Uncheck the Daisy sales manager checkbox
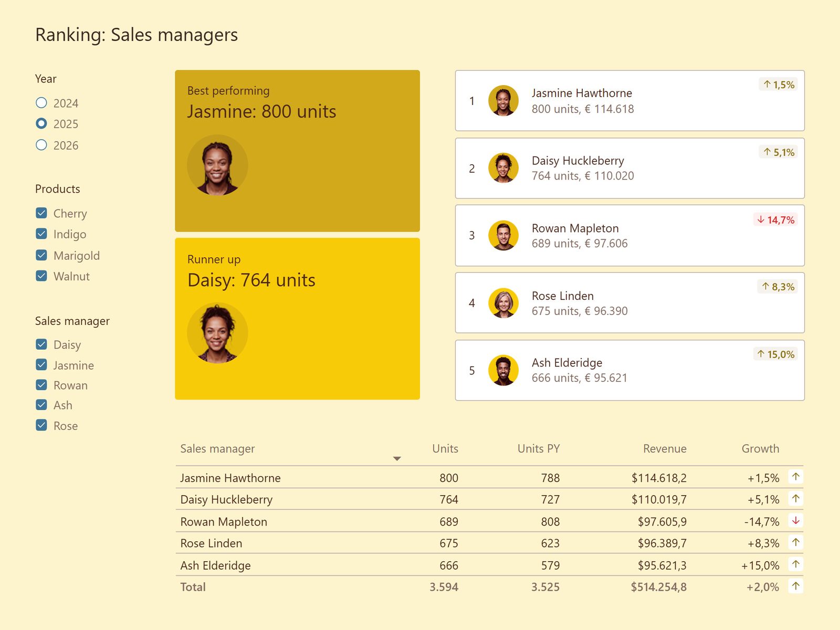This screenshot has width=840, height=630. coord(41,344)
